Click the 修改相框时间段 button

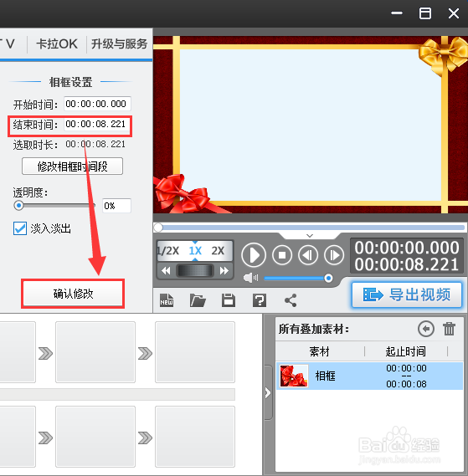click(72, 166)
